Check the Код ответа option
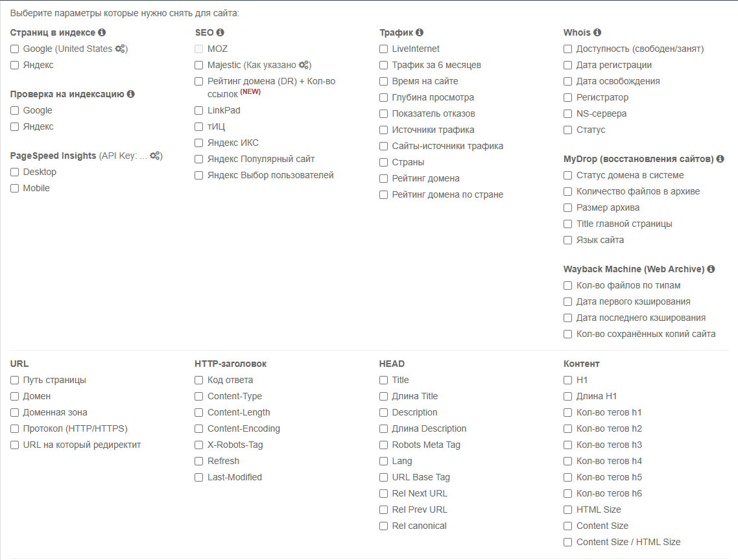The image size is (738, 560). tap(199, 380)
